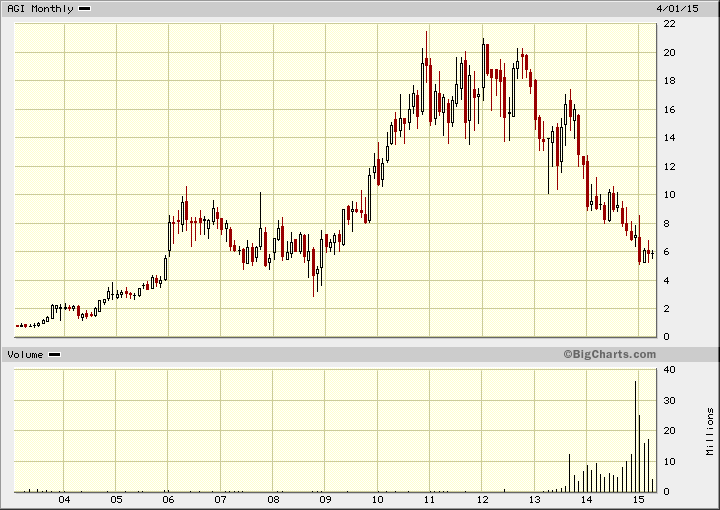Screen dimensions: 720x510
Task: Select the 8 price axis label
Action: coord(667,224)
